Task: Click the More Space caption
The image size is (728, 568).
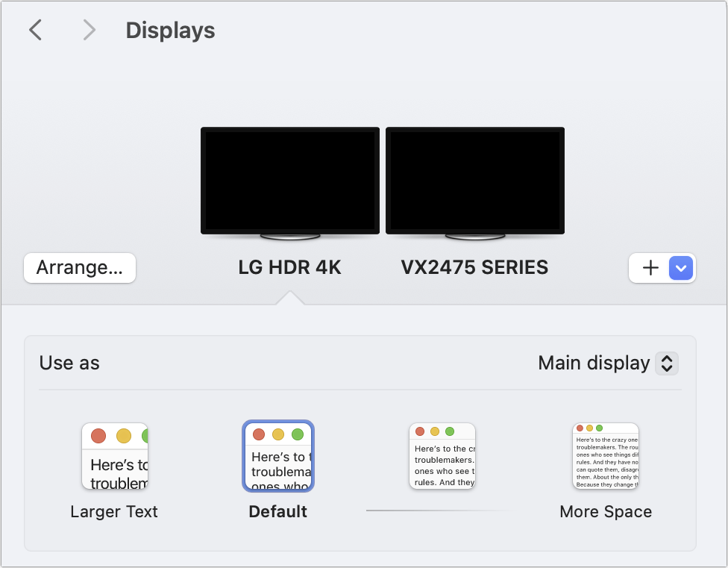Action: [606, 512]
